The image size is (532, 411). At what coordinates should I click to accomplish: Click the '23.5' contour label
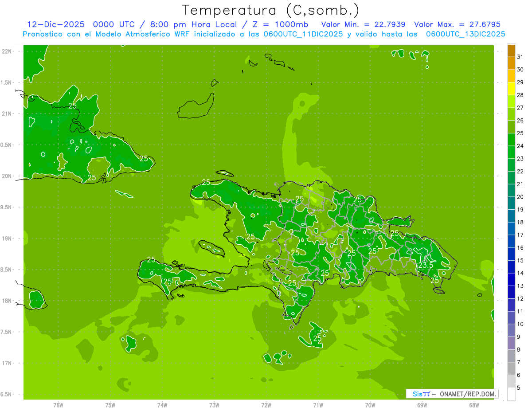pos(426,265)
